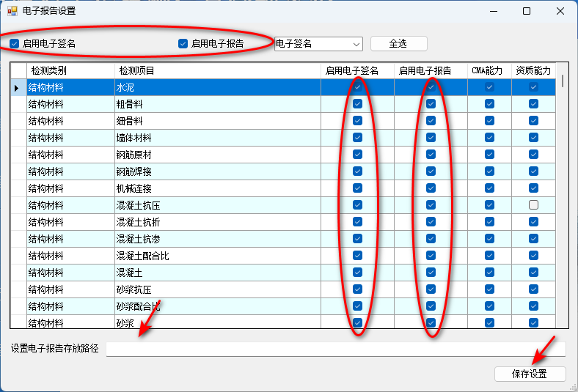Click the row selector arrow for 水泥
The width and height of the screenshot is (578, 392).
coord(18,88)
